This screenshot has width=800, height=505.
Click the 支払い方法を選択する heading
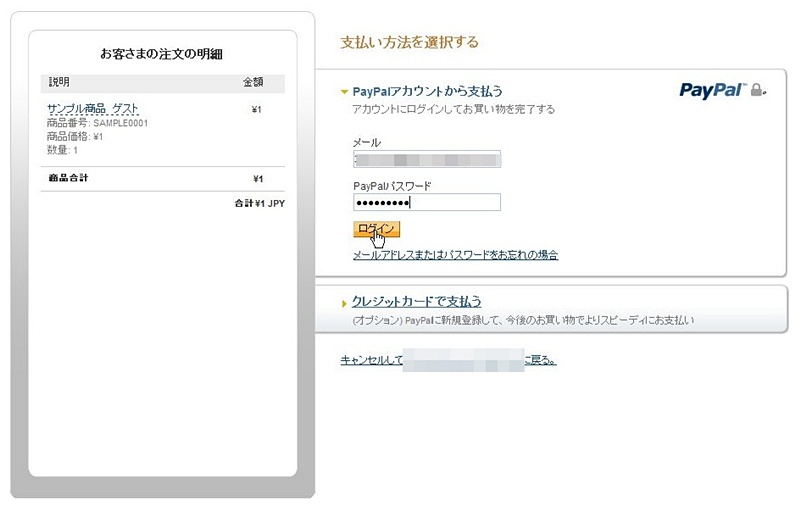point(409,42)
